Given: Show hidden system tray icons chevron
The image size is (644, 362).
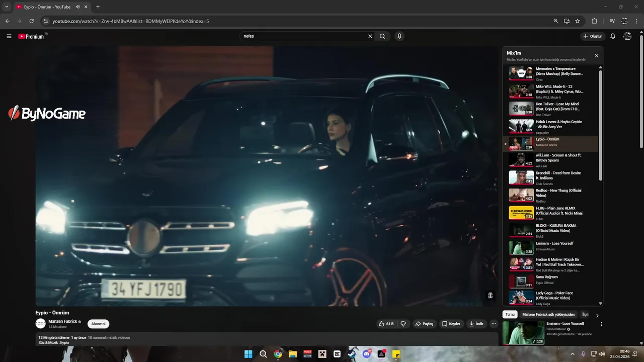Looking at the screenshot, I should (573, 354).
